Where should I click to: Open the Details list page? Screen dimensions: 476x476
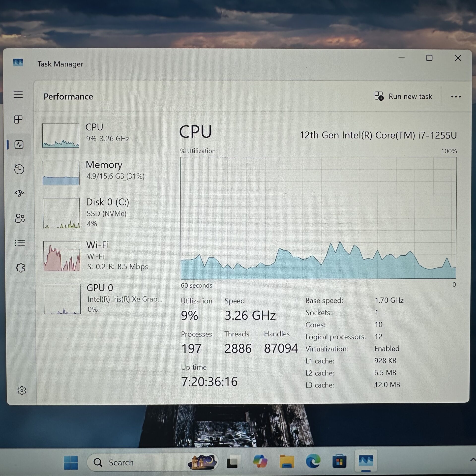click(x=20, y=243)
